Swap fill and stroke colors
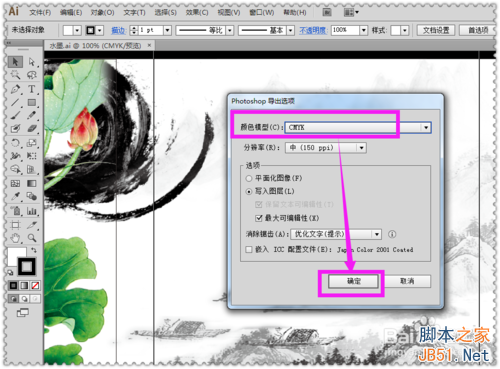 click(x=34, y=250)
